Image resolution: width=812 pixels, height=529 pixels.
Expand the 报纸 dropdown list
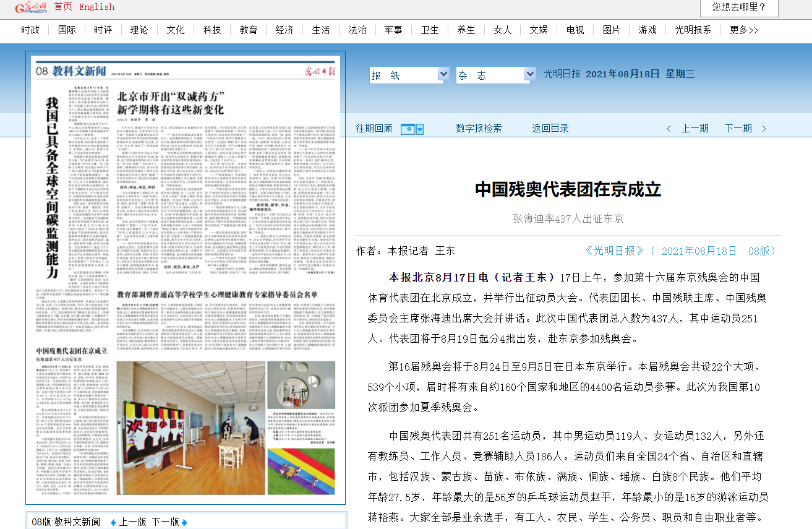tap(443, 75)
